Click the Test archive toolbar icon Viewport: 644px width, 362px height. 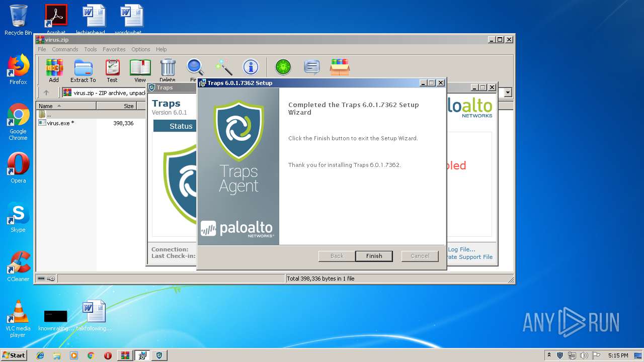pyautogui.click(x=112, y=70)
